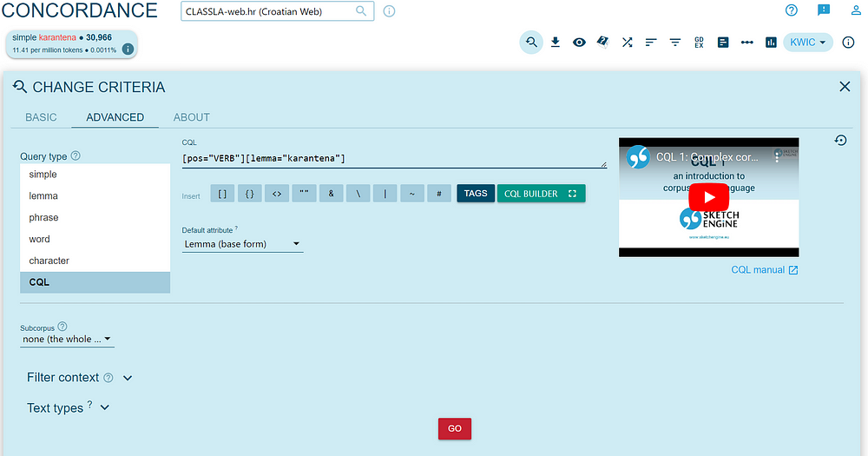Image resolution: width=868 pixels, height=456 pixels.
Task: Open Default attribute Lemma dropdown
Action: pos(242,244)
